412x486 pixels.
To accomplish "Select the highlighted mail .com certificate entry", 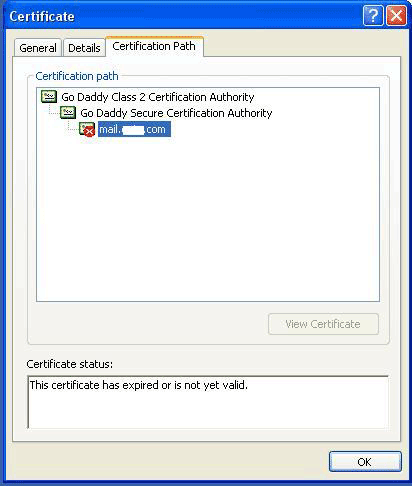I will click(x=134, y=129).
